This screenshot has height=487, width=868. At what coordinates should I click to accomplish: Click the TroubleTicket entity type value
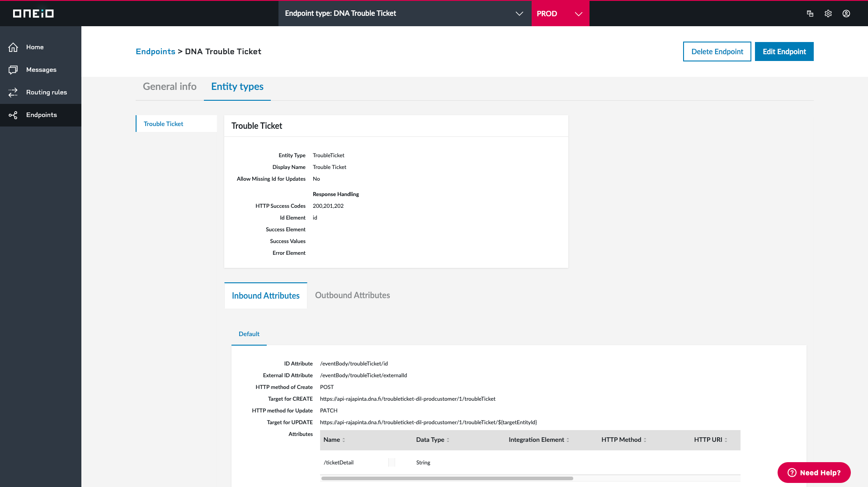(329, 155)
